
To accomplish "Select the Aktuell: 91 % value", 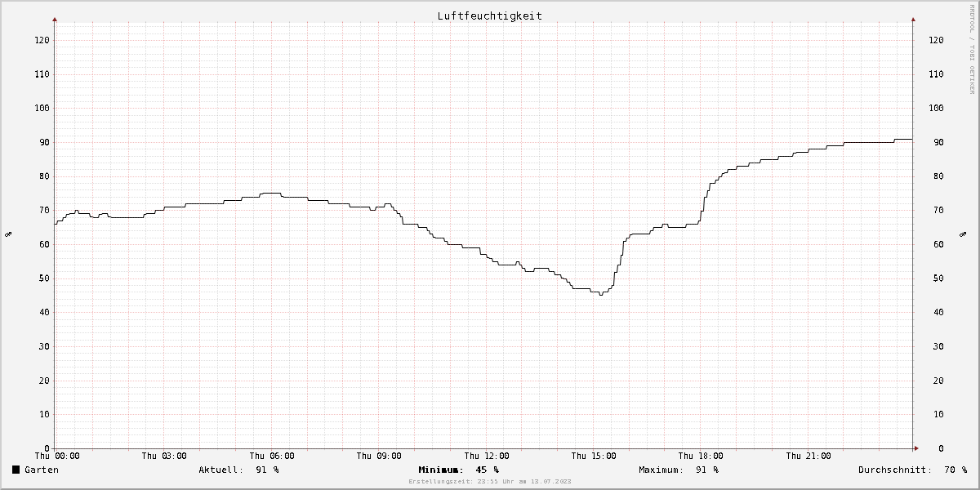I will [238, 470].
